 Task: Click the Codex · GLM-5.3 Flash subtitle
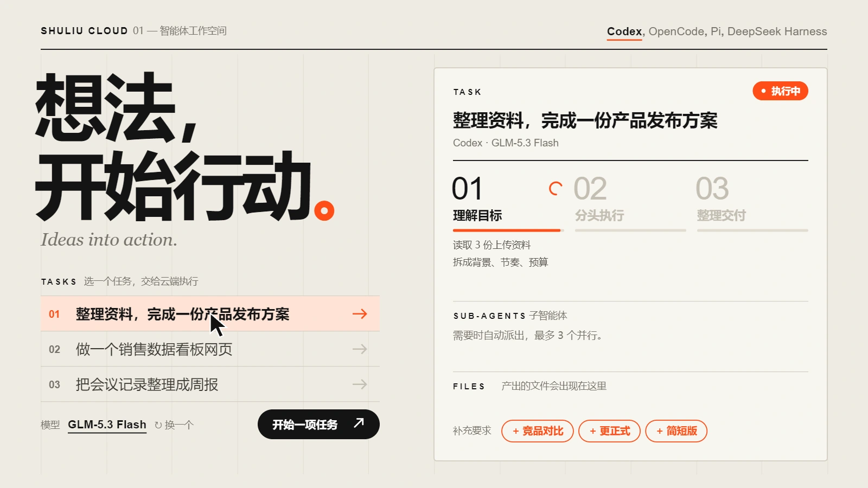tap(506, 143)
